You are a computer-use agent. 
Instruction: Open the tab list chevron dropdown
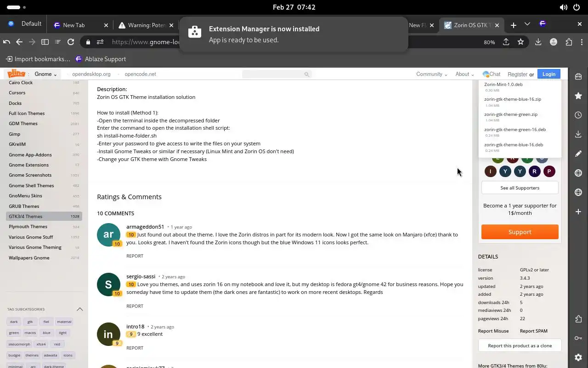click(527, 24)
